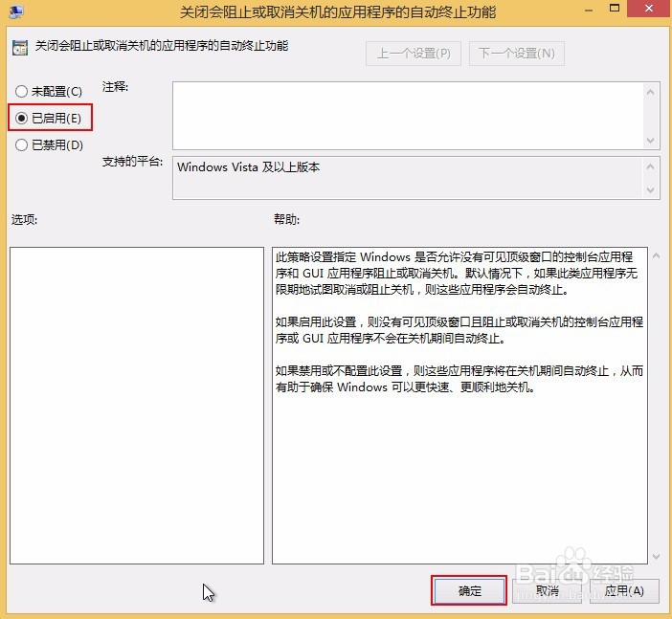
Task: Click the window system icon in title bar
Action: 16,11
